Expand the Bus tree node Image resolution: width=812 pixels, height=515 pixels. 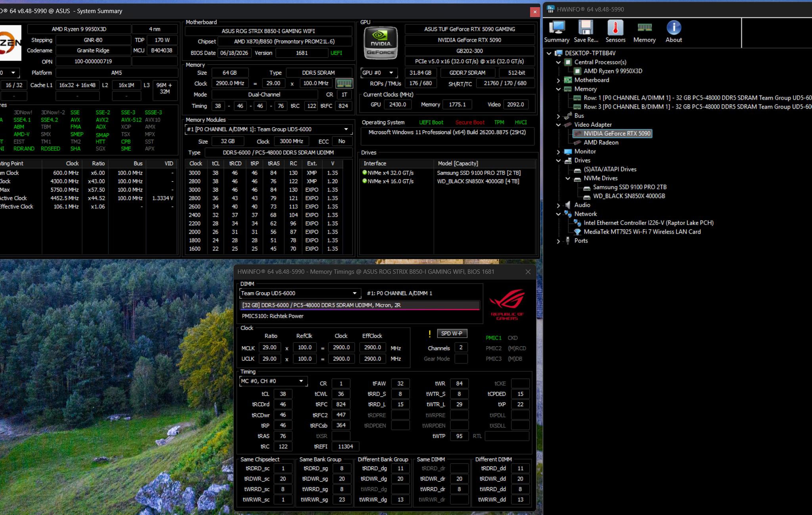559,116
